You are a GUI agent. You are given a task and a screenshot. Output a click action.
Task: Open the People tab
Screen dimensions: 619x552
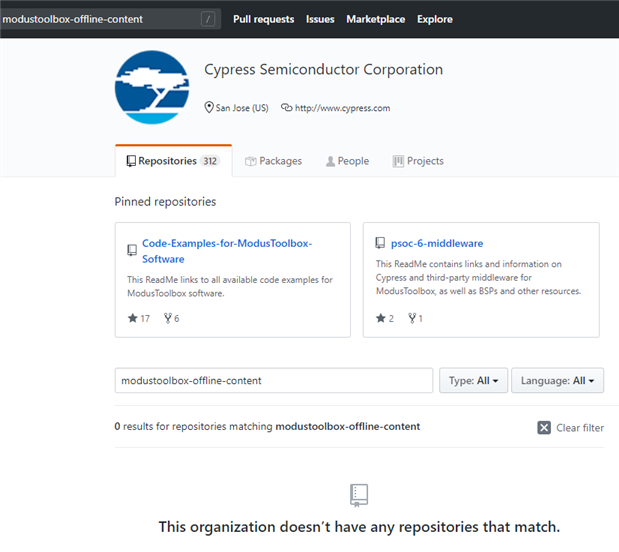[347, 161]
